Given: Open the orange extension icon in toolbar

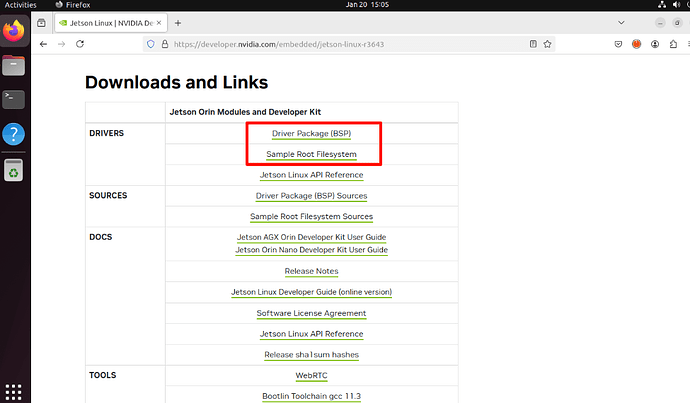Looking at the screenshot, I should click(x=636, y=44).
